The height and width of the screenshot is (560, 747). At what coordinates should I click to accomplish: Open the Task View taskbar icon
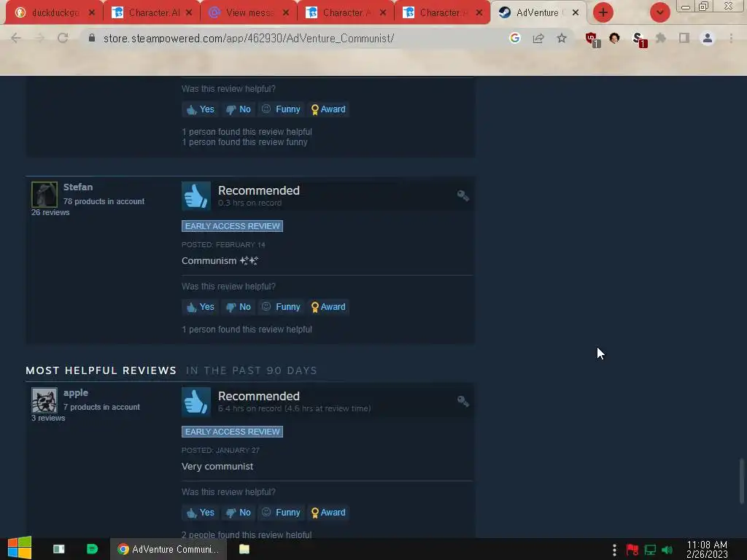pos(58,549)
